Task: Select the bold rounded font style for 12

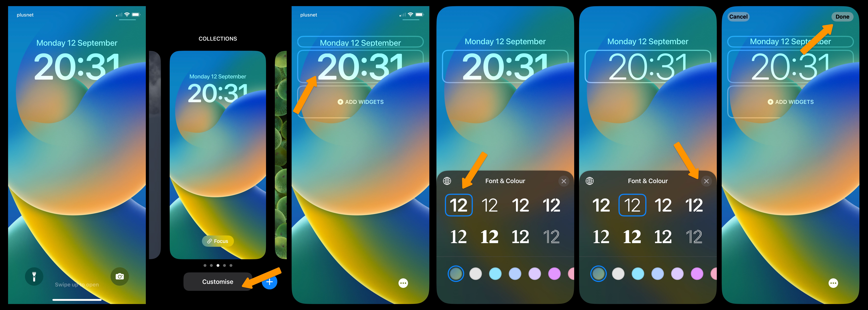Action: (x=459, y=205)
